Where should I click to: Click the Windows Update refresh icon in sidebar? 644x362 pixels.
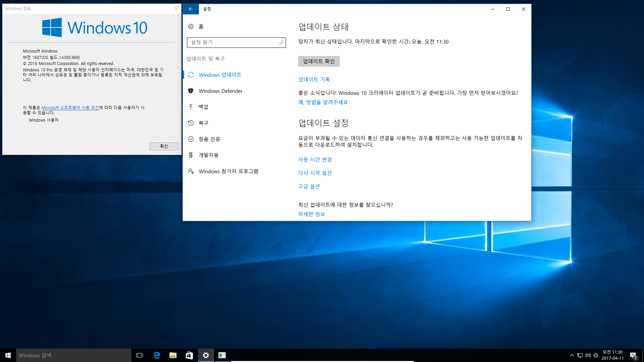[191, 75]
